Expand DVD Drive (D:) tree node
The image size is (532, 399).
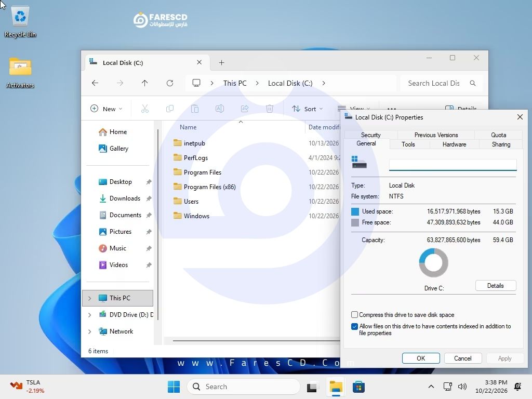(x=89, y=315)
